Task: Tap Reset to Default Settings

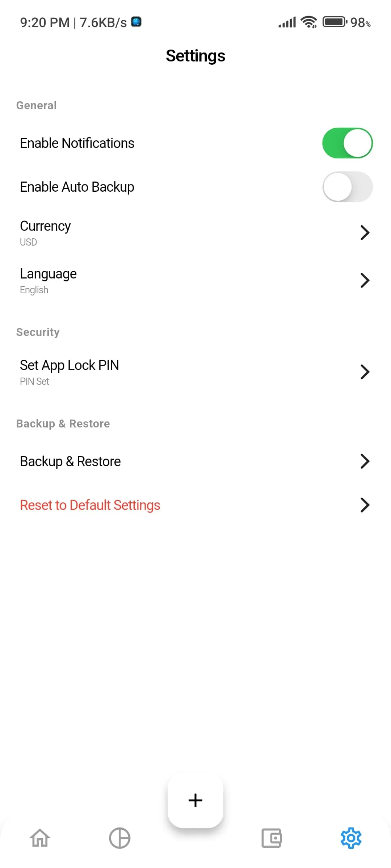Action: [x=90, y=505]
